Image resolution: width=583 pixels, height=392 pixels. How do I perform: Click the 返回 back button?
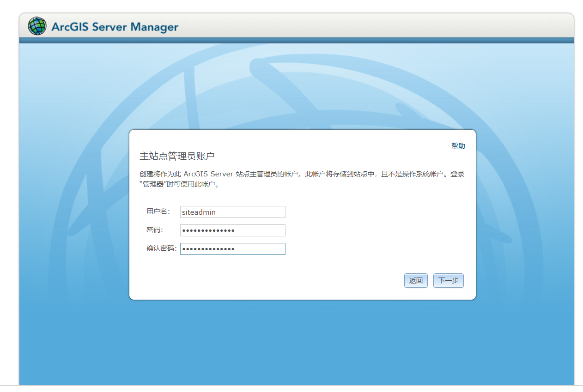(416, 281)
